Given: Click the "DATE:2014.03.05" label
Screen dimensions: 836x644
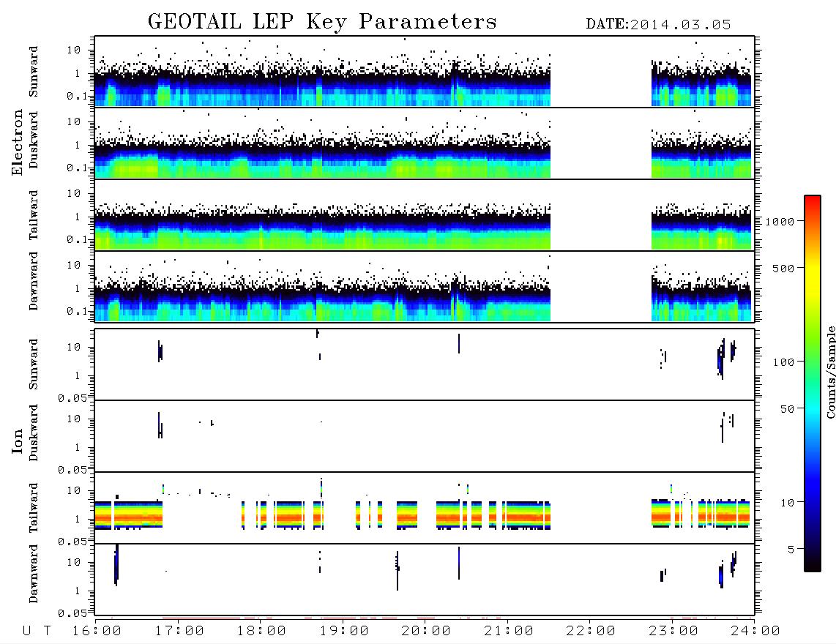Looking at the screenshot, I should coord(658,25).
